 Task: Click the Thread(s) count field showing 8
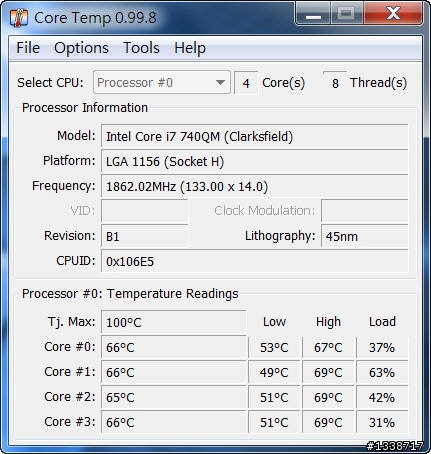335,83
